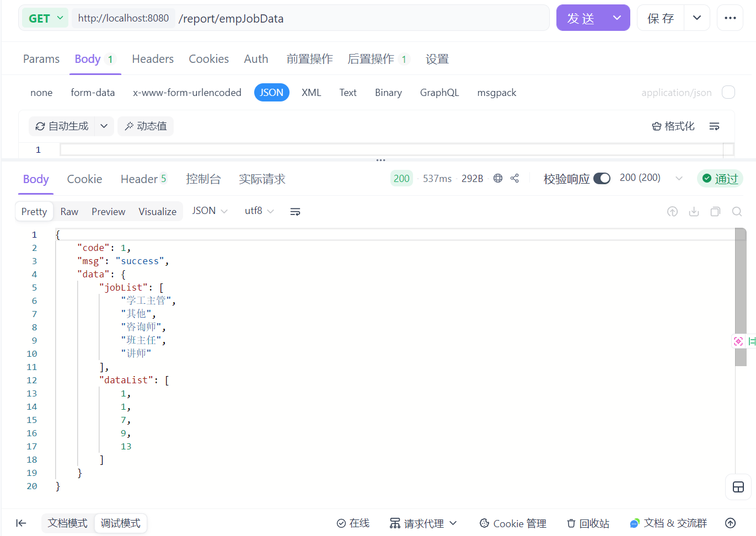The height and width of the screenshot is (536, 756).
Task: Switch to the Auth tab
Action: pyautogui.click(x=256, y=59)
